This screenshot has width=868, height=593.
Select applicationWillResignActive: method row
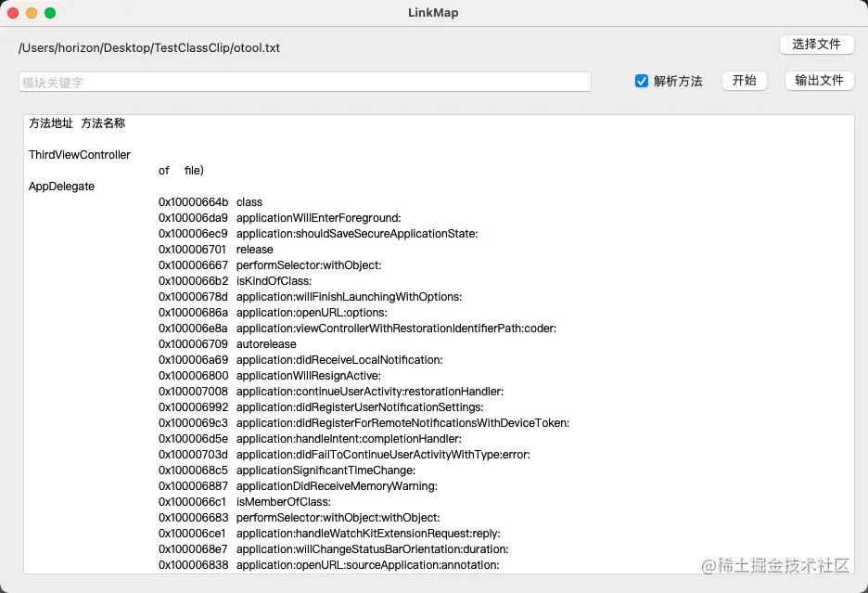pos(270,376)
